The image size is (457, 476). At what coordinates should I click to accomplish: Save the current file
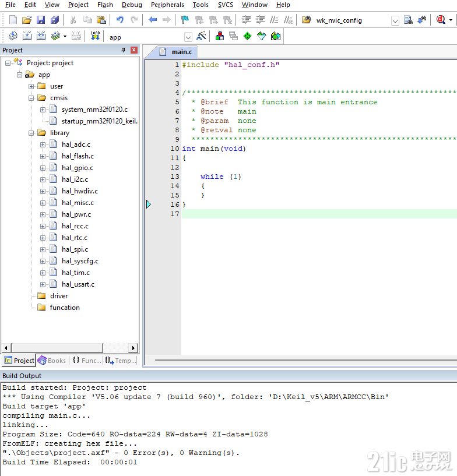41,20
